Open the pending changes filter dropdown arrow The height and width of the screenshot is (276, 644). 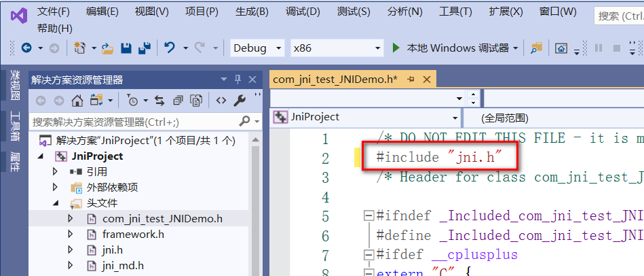[x=145, y=101]
